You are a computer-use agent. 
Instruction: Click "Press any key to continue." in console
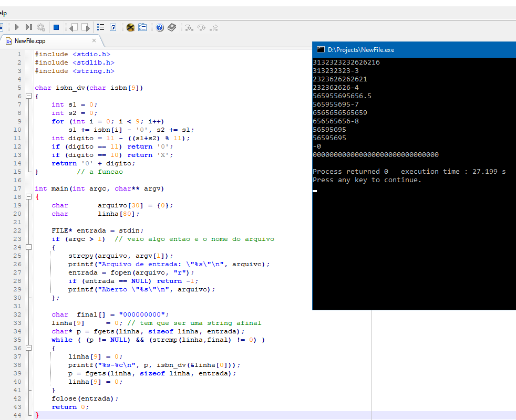click(367, 180)
